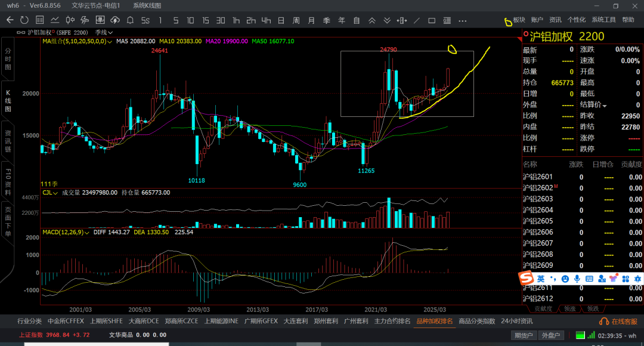Switch to the 大商所DCE tab
Viewport: 644px width, 346px height.
(x=144, y=322)
